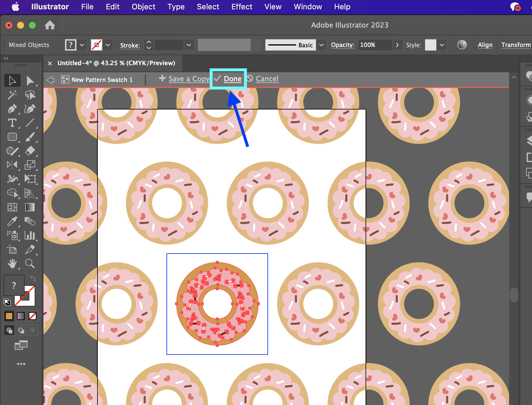Image resolution: width=532 pixels, height=405 pixels.
Task: Select the Hand tool
Action: click(x=12, y=264)
